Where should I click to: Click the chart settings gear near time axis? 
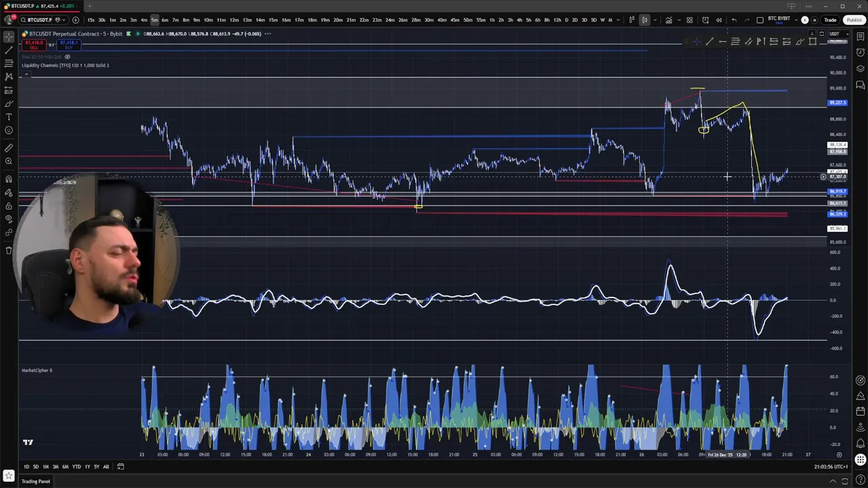[839, 455]
